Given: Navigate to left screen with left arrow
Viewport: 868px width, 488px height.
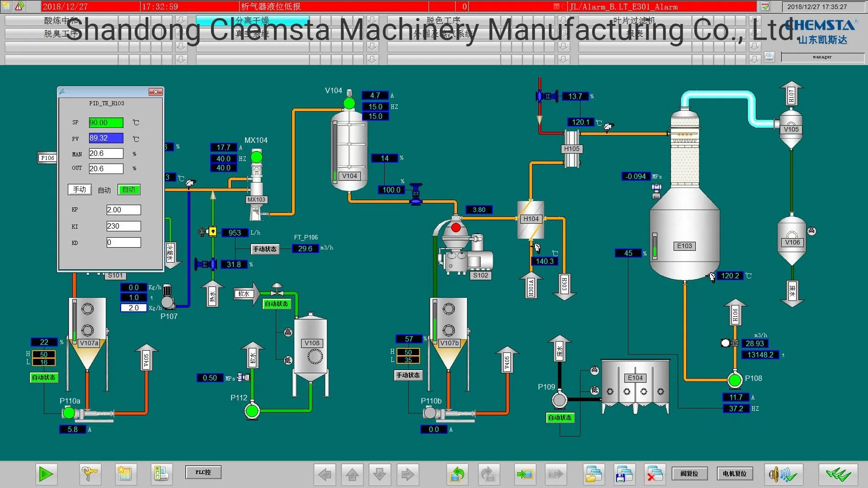Looking at the screenshot, I should 325,474.
